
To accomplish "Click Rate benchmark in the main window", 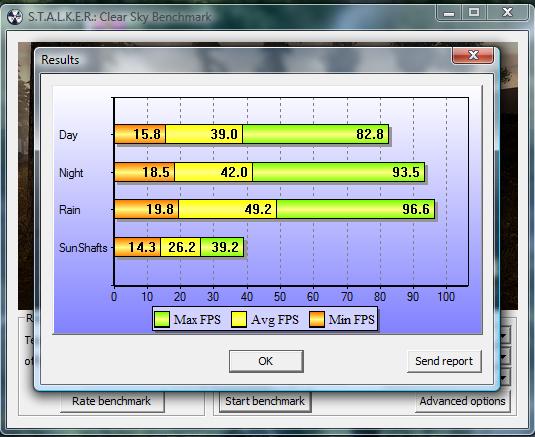I will tap(112, 401).
